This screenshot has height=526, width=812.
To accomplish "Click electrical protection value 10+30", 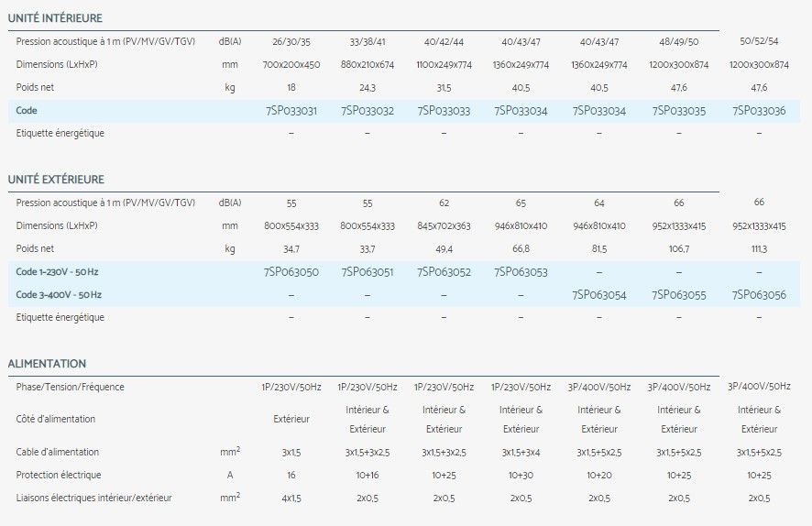I will 521,476.
